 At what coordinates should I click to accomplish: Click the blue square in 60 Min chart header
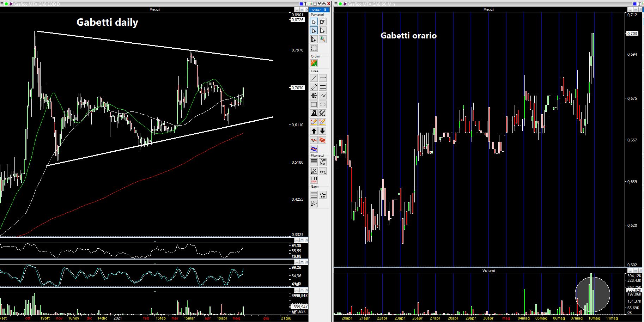tap(635, 4)
